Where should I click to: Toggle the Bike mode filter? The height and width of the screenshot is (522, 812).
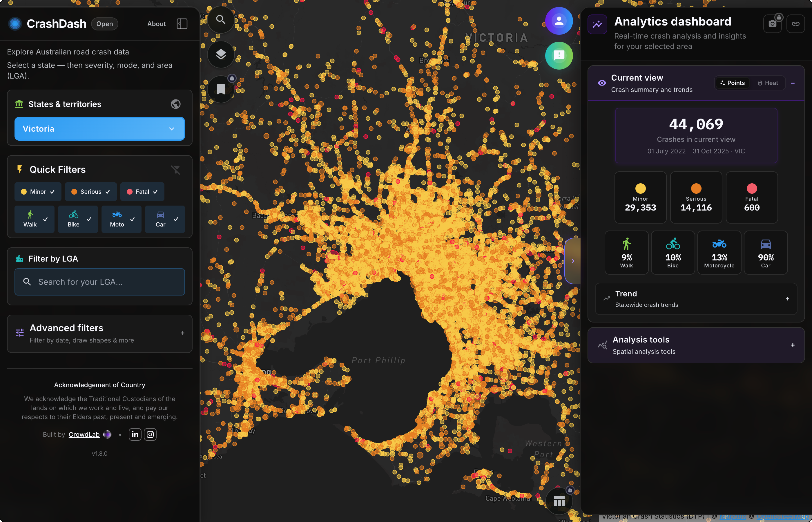point(78,219)
